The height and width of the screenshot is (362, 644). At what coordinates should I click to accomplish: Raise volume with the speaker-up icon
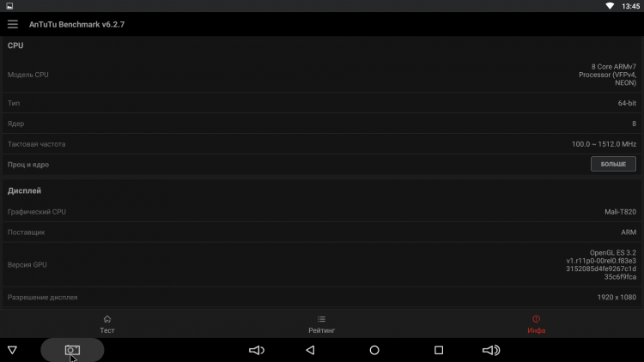[x=491, y=350]
